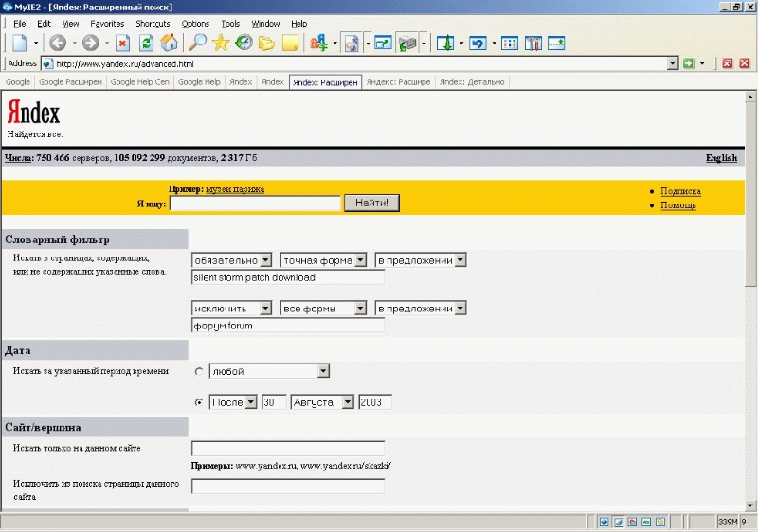This screenshot has height=532, width=758.
Task: Open the 'обязательно' dropdown
Action: click(x=231, y=260)
